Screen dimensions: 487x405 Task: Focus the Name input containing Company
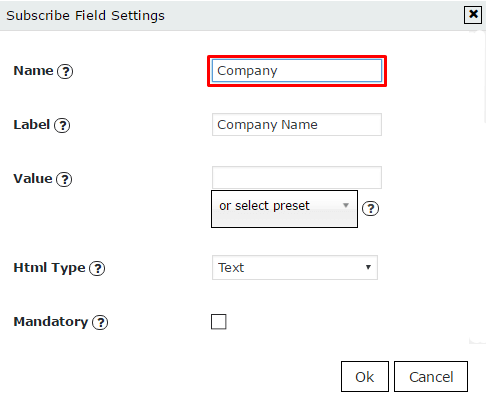point(297,71)
